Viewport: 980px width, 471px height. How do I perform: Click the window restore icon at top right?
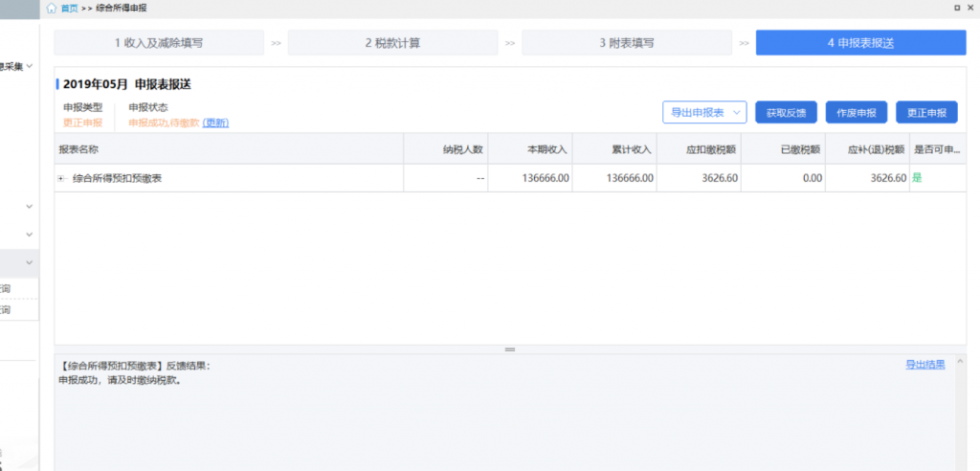(x=956, y=8)
